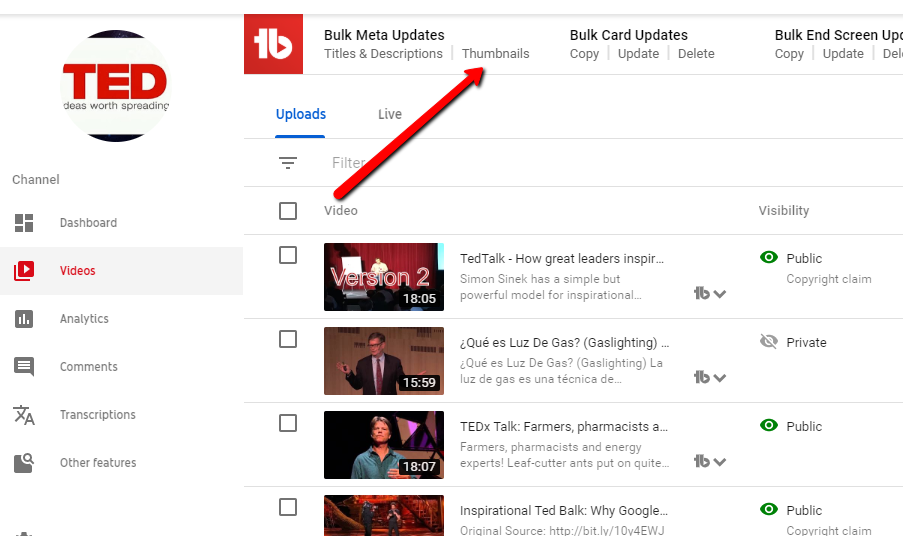The image size is (903, 536).
Task: Expand TubeBuddy menu for Luz De Gas video
Action: (709, 377)
